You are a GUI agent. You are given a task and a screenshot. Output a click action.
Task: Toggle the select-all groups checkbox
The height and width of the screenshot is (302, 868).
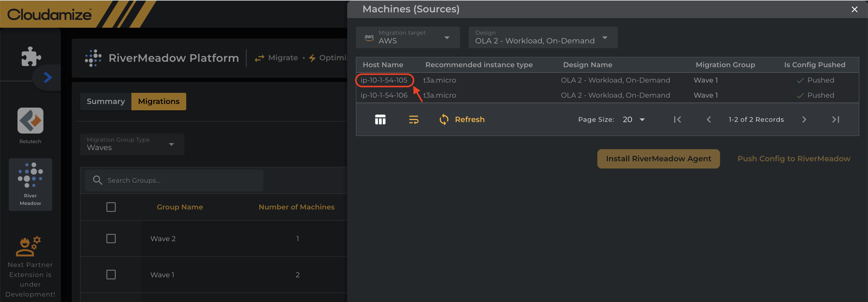pos(111,207)
